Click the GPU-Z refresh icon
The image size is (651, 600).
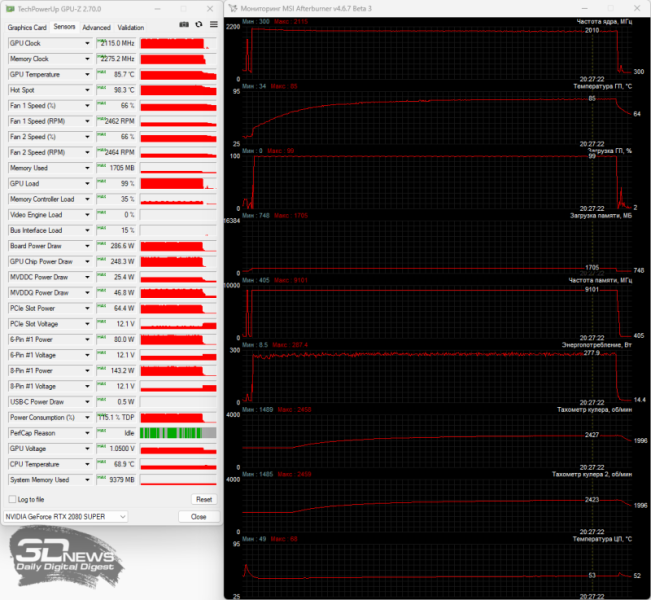199,24
